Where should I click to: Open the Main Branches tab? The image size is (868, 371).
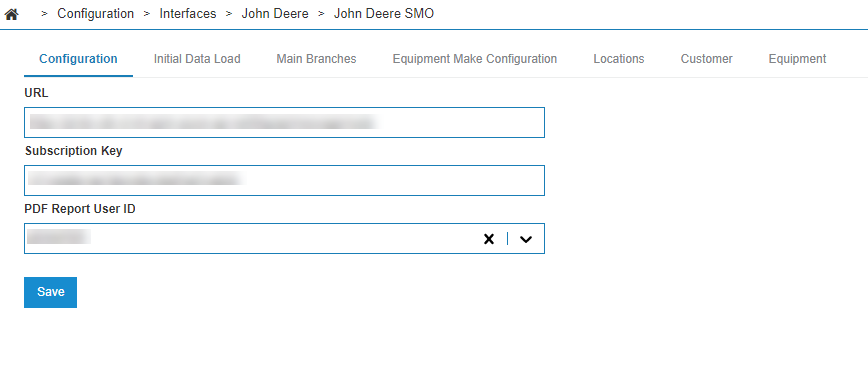[316, 59]
